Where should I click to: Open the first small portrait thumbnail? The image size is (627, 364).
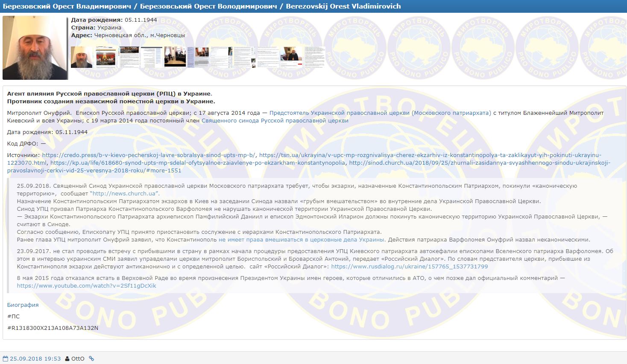coord(81,57)
